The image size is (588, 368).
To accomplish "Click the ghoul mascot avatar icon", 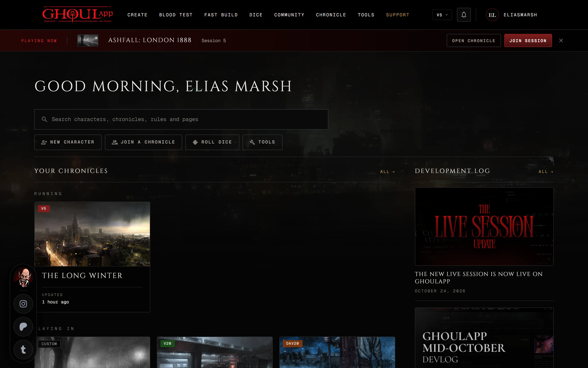I will (23, 277).
